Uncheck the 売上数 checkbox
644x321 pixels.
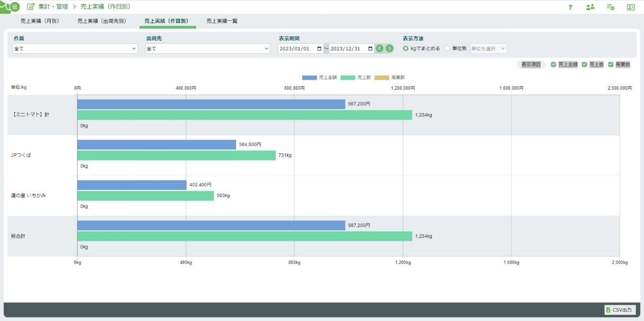point(584,65)
